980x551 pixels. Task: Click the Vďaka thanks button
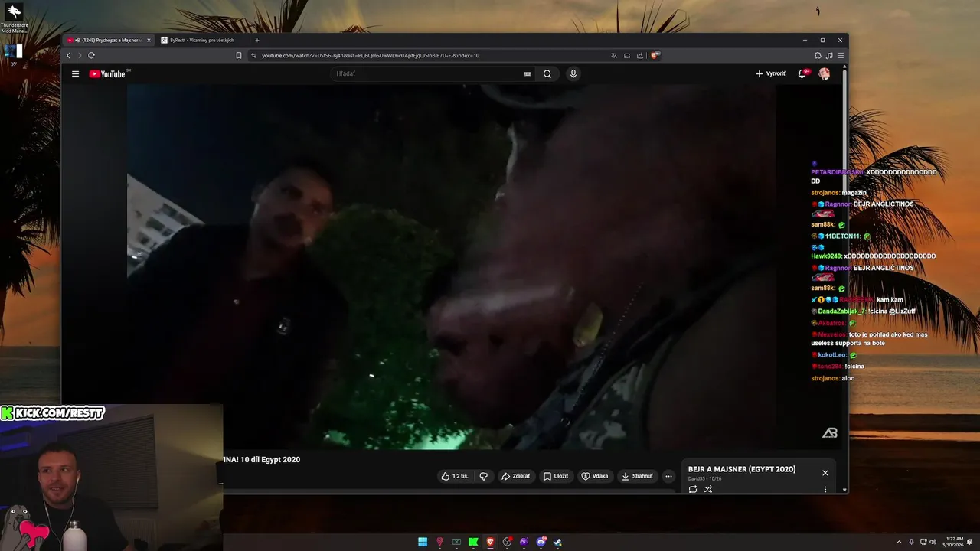595,476
